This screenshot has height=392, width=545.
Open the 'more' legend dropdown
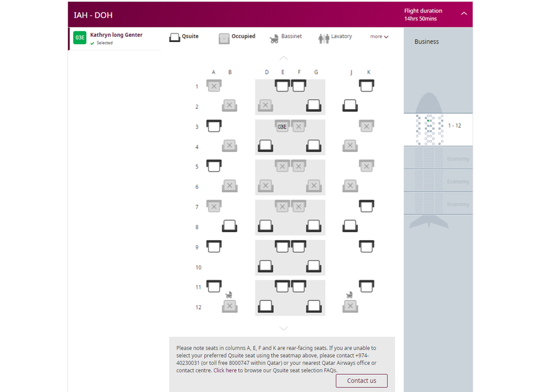[x=378, y=37]
